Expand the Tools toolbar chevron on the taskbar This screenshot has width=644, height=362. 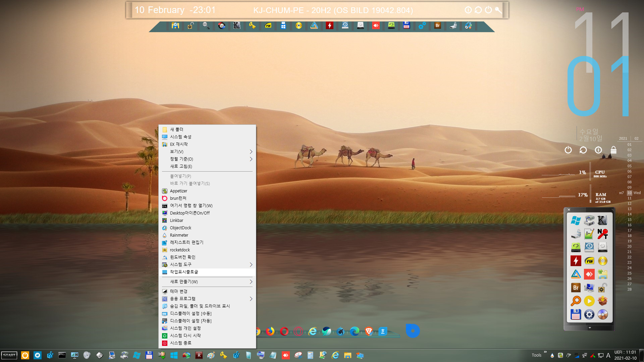point(545,352)
